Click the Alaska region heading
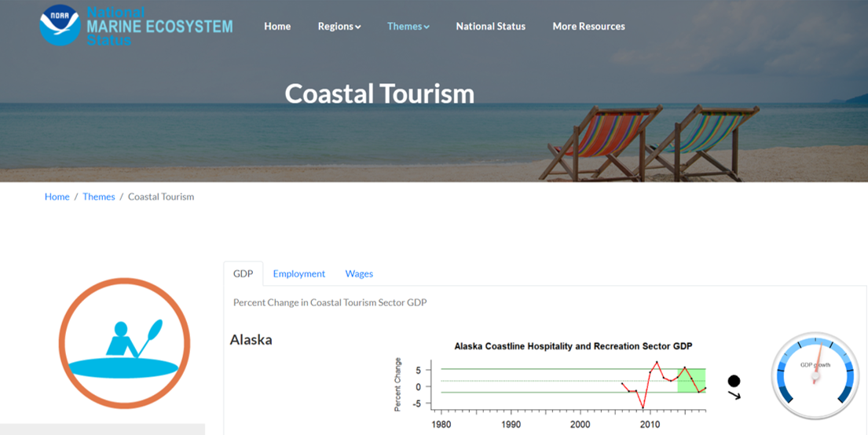Image resolution: width=868 pixels, height=435 pixels. point(251,340)
